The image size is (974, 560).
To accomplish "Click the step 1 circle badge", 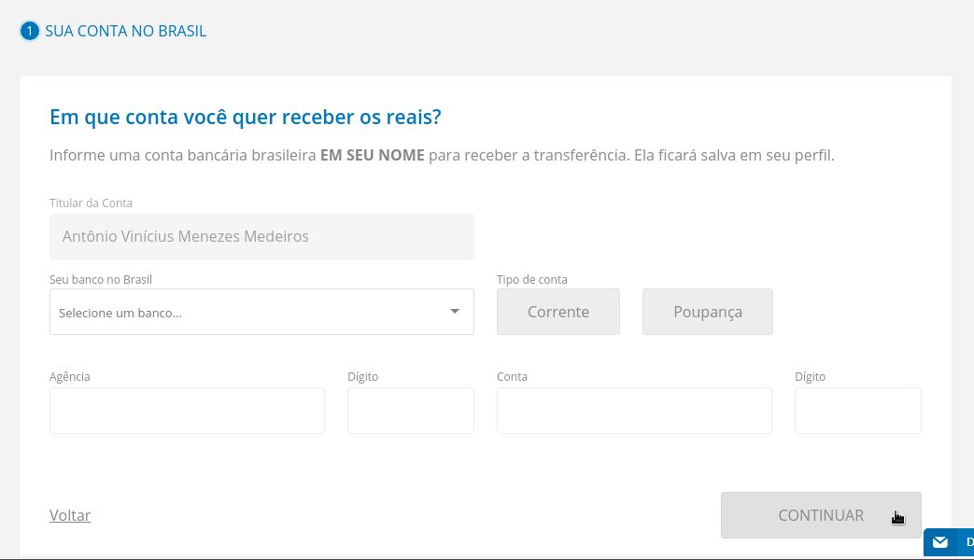I will [29, 31].
